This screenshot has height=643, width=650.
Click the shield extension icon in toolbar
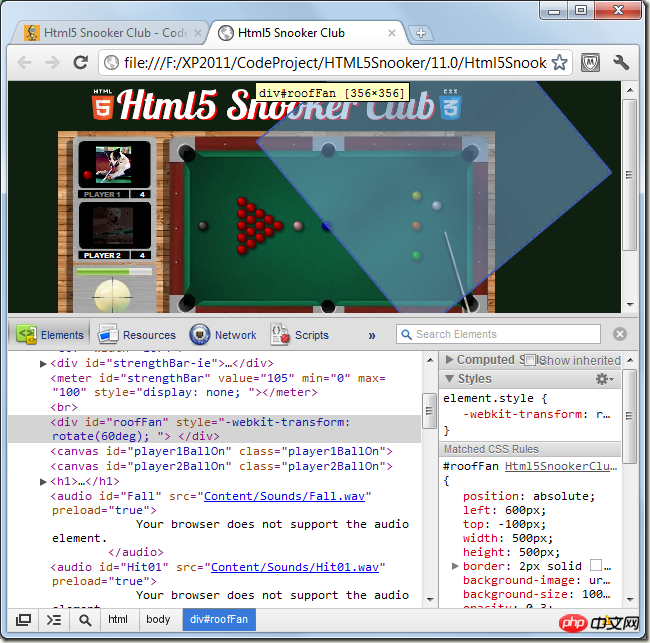590,63
